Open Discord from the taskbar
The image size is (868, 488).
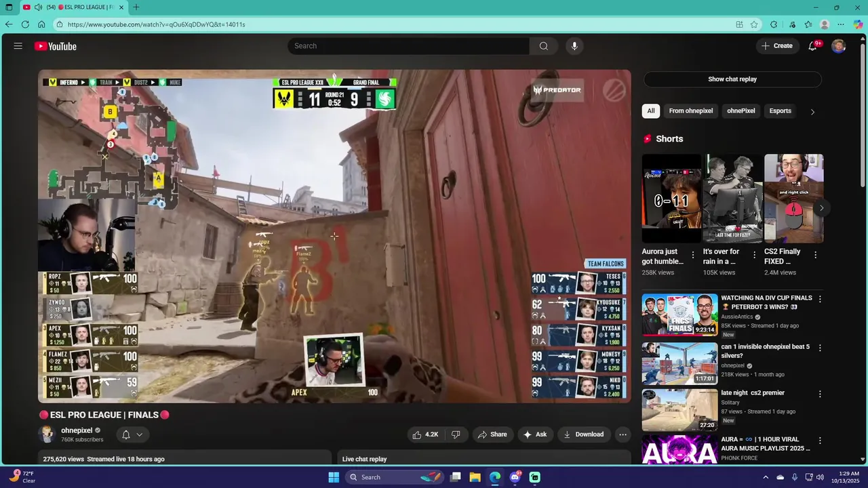515,477
